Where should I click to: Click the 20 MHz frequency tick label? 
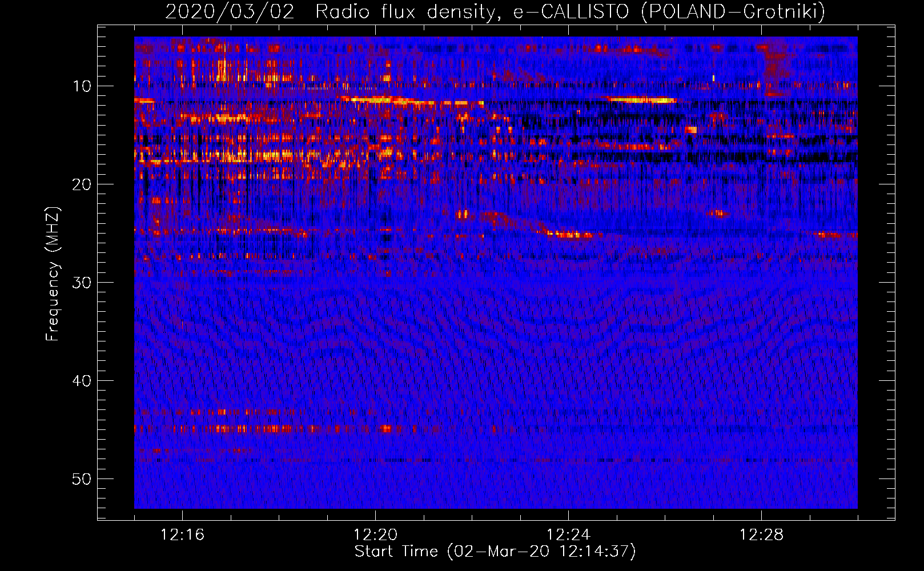(x=82, y=184)
